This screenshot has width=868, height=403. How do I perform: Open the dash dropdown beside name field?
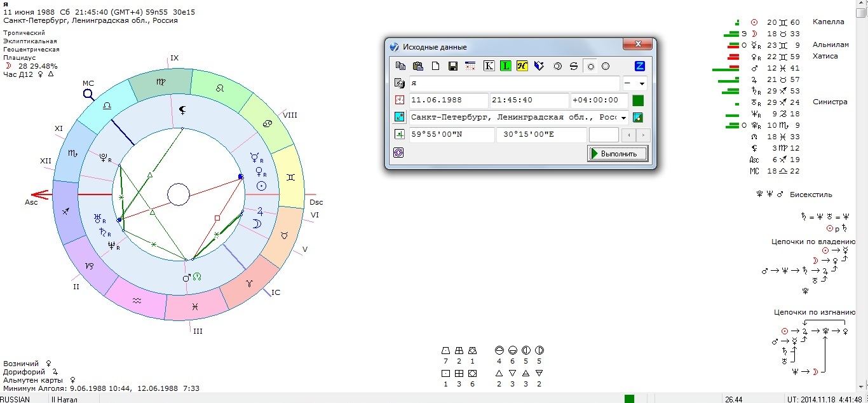point(635,83)
